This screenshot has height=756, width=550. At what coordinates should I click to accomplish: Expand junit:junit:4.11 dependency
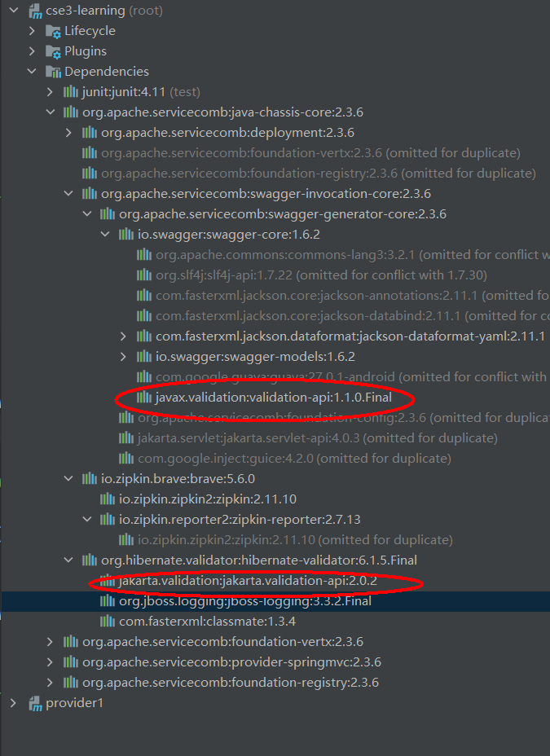[x=51, y=91]
